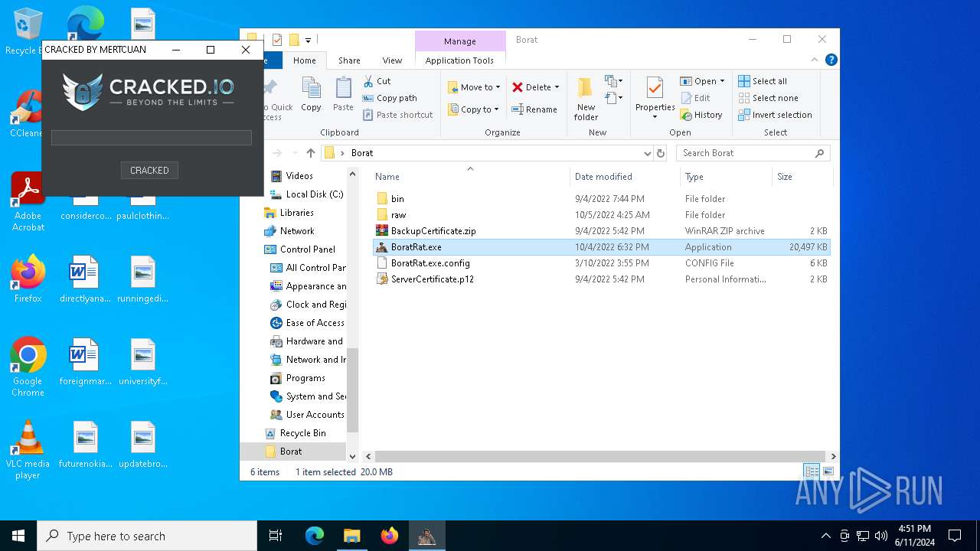Switch to large icons view layout
This screenshot has width=980, height=551.
pyautogui.click(x=828, y=471)
